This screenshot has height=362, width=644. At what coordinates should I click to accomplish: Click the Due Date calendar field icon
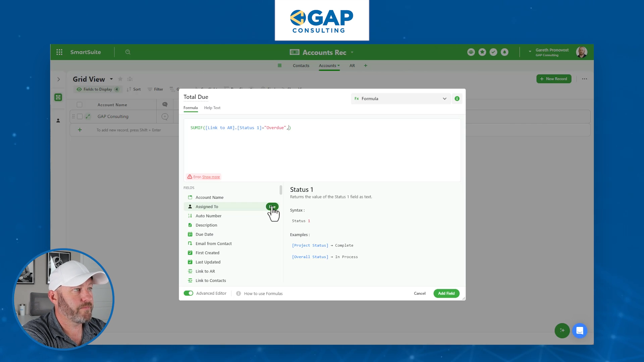190,234
